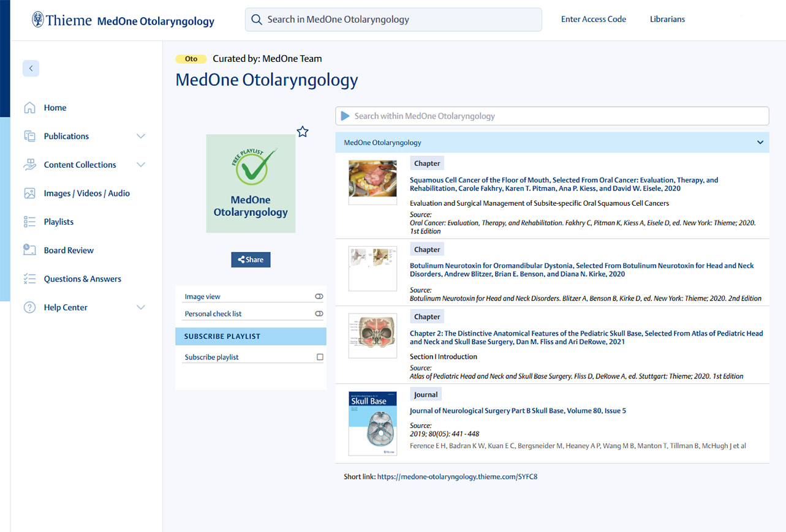Click the Search within MedOne Otolaryngology field
The width and height of the screenshot is (786, 532).
click(551, 116)
